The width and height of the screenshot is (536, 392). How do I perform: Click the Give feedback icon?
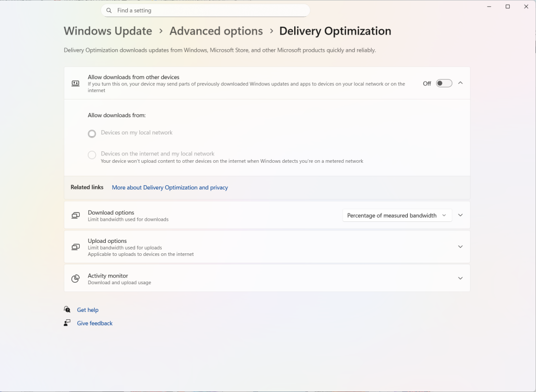coord(67,323)
